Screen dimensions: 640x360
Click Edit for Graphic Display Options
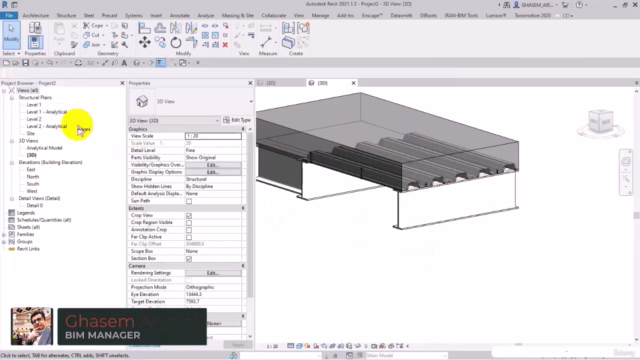[x=213, y=172]
